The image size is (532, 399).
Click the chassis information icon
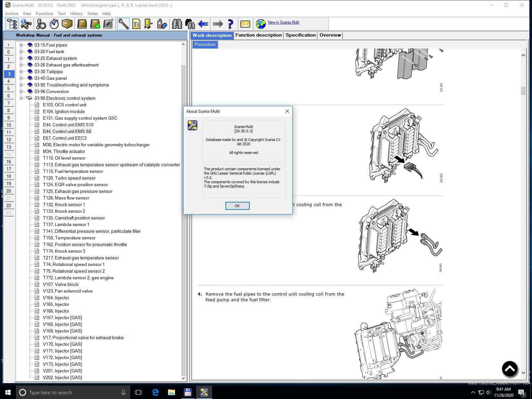pyautogui.click(x=26, y=24)
